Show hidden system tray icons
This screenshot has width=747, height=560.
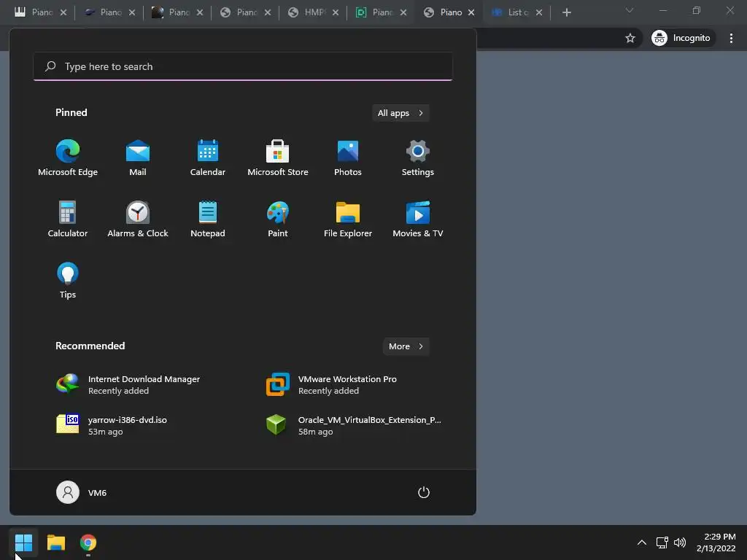pos(642,542)
